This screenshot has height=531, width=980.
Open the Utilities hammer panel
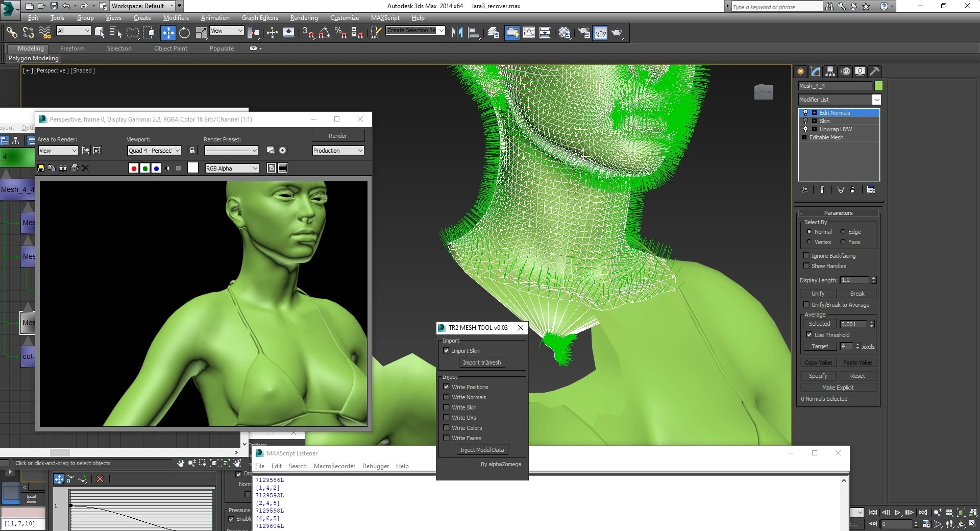[875, 71]
